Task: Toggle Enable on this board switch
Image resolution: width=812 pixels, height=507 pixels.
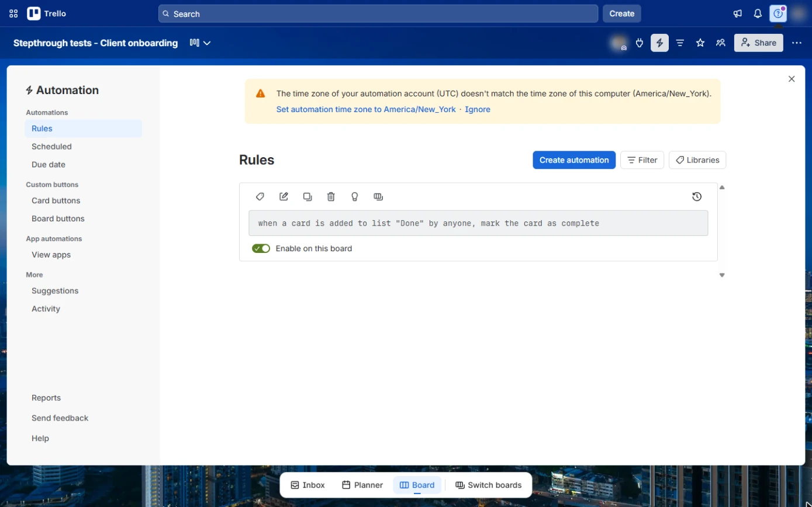Action: click(x=261, y=248)
